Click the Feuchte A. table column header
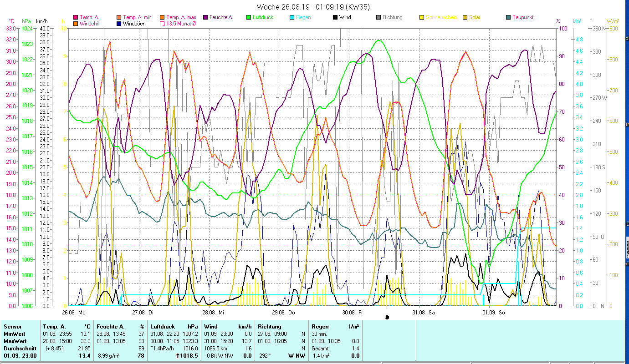Viewport: 629px width, 364px height. [111, 327]
